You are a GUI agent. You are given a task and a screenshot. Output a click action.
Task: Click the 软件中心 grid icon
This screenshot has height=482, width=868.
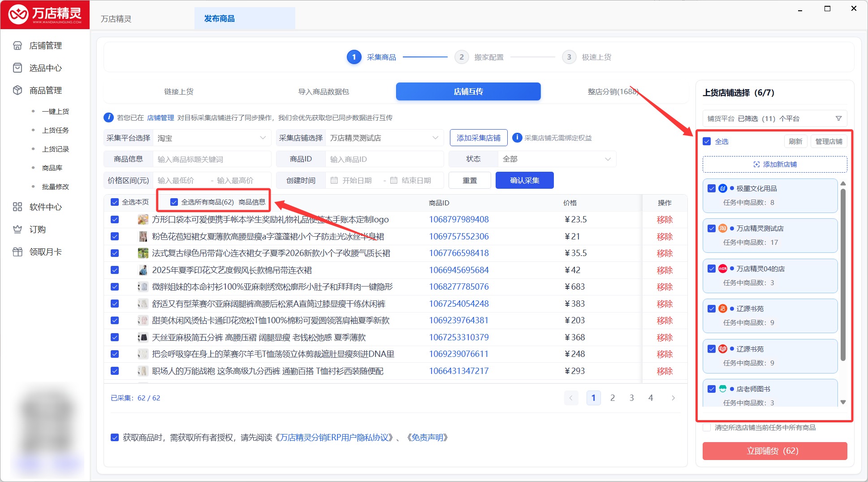click(17, 207)
